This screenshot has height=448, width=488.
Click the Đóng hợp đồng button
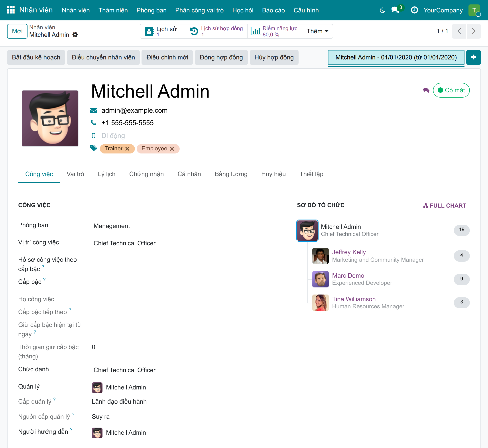tap(221, 57)
